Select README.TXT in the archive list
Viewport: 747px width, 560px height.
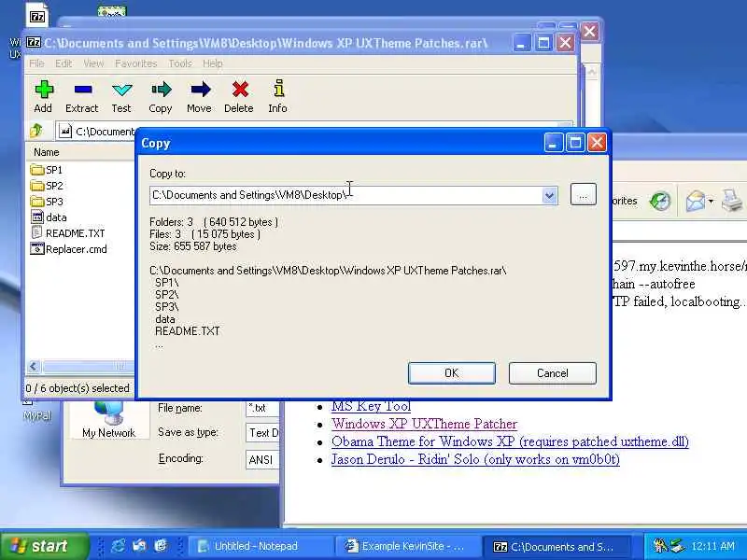[67, 233]
